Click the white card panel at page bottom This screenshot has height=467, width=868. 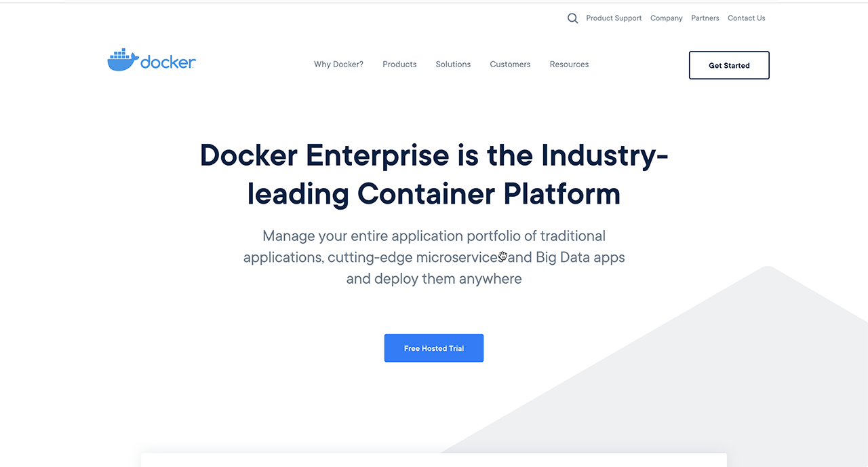click(434, 460)
